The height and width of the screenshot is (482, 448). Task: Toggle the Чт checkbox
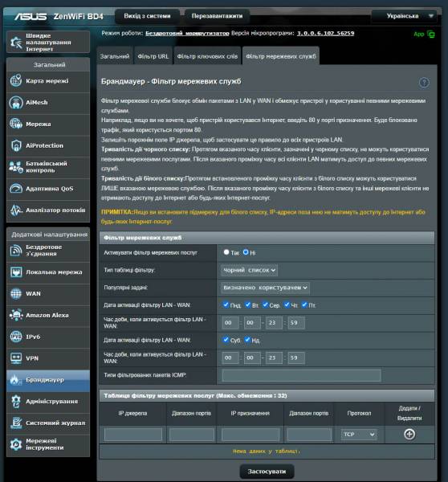pyautogui.click(x=287, y=304)
